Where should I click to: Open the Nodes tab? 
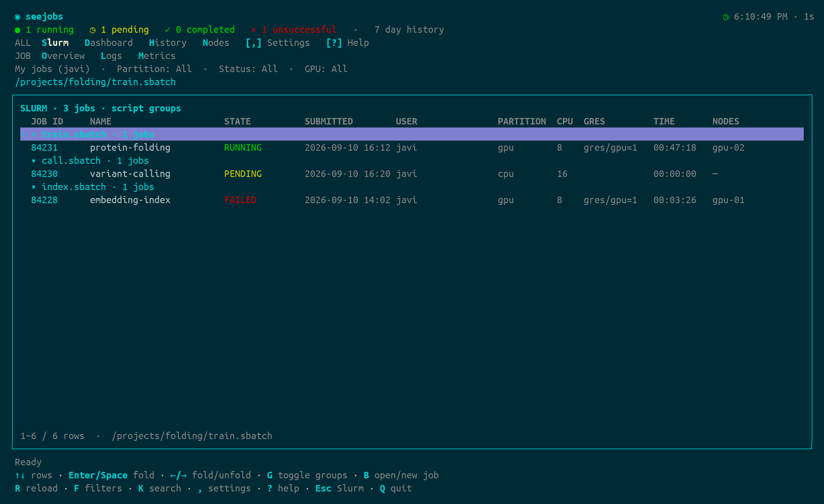click(x=216, y=43)
